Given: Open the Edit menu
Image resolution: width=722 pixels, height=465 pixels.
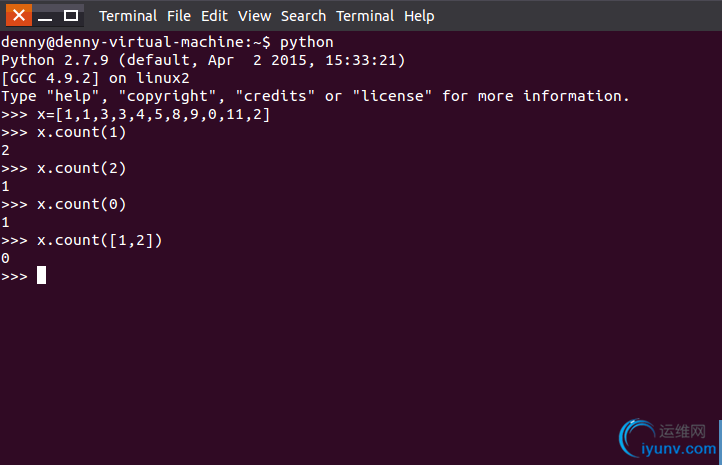Looking at the screenshot, I should (x=214, y=16).
